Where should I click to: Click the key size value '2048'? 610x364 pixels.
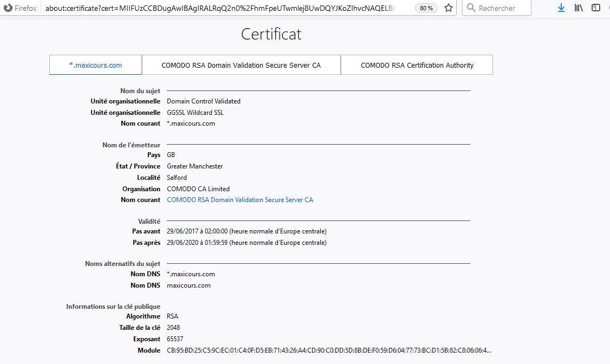(x=173, y=328)
